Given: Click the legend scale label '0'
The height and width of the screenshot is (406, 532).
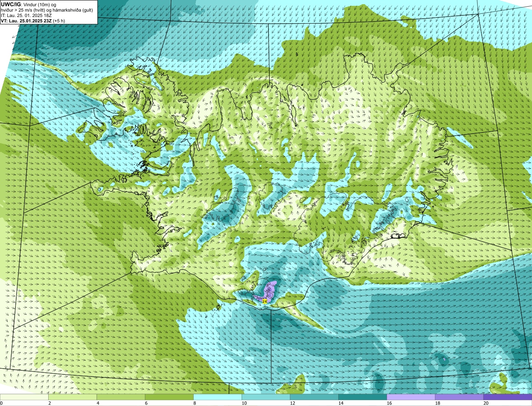Looking at the screenshot, I should tap(1, 403).
